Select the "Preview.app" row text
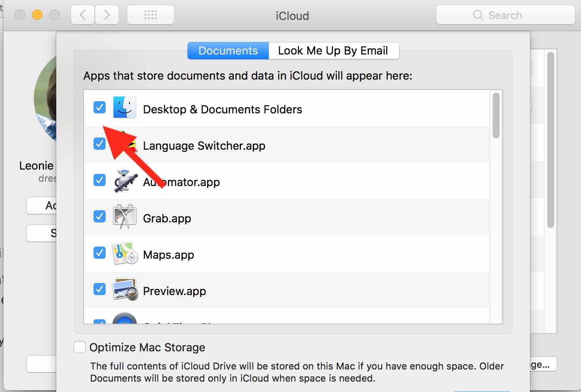 pyautogui.click(x=174, y=291)
